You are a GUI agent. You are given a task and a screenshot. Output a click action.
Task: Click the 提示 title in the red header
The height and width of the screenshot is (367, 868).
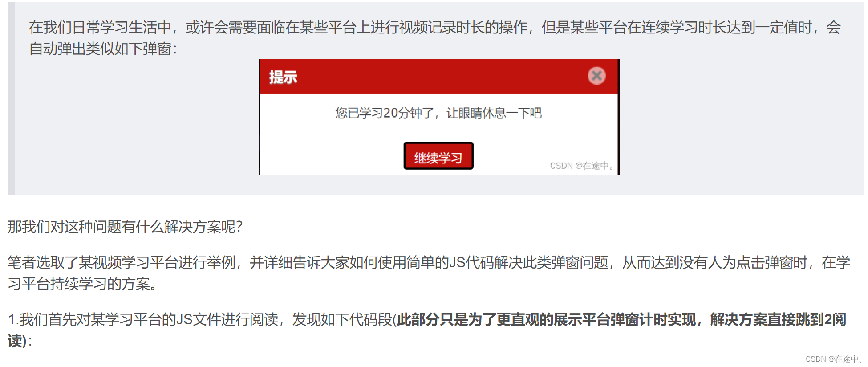pos(283,77)
